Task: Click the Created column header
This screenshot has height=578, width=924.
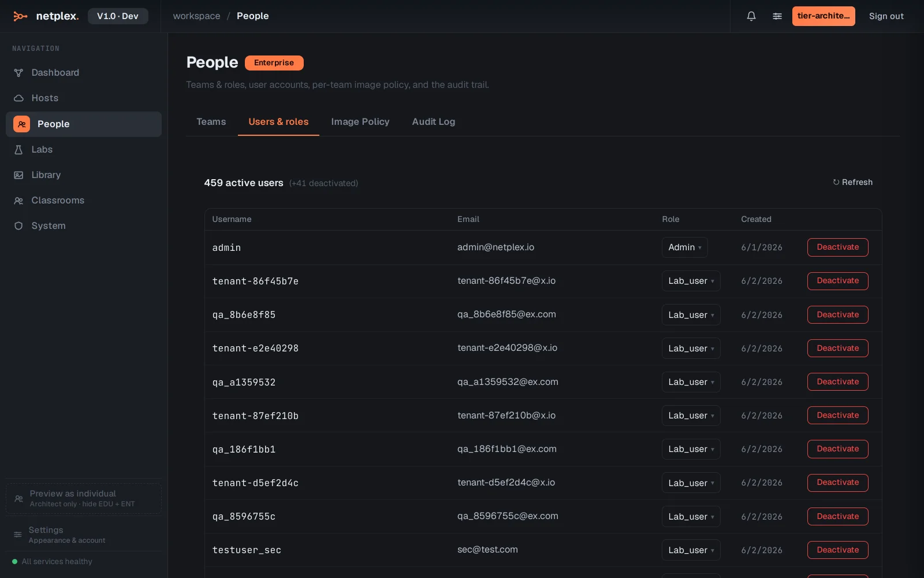Action: [x=756, y=220]
